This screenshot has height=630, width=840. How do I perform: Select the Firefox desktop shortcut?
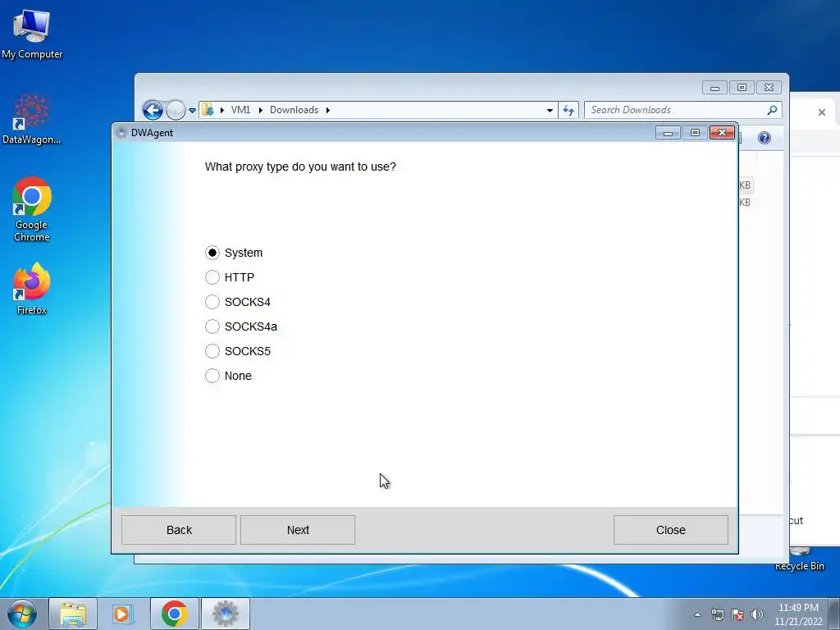(32, 288)
